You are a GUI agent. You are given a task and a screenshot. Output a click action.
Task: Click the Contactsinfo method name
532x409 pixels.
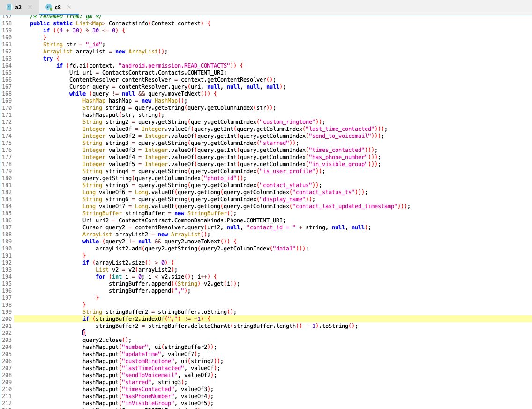tap(128, 23)
